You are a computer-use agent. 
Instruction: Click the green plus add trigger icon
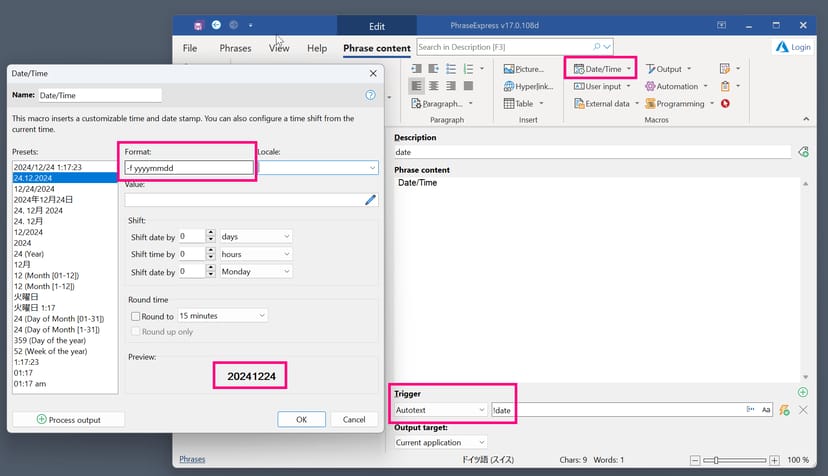(802, 392)
